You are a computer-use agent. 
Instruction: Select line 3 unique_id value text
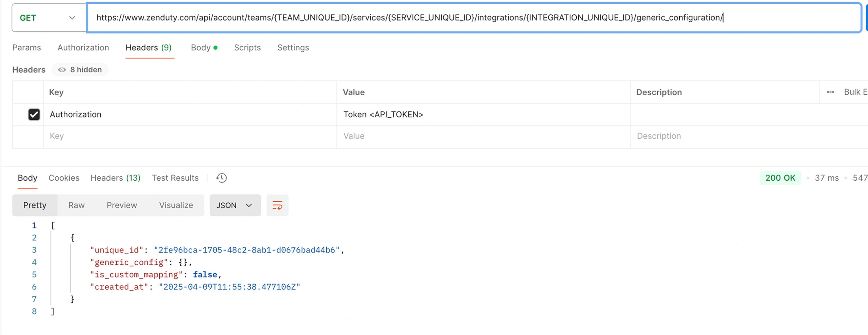pyautogui.click(x=247, y=250)
